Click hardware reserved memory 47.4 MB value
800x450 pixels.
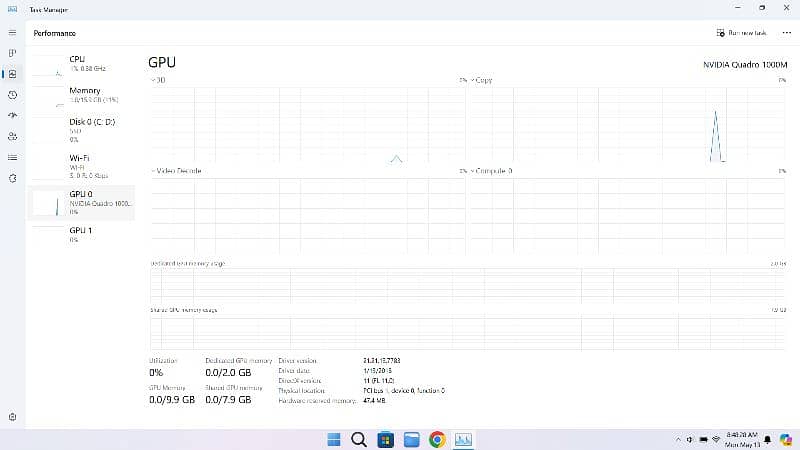coord(374,401)
